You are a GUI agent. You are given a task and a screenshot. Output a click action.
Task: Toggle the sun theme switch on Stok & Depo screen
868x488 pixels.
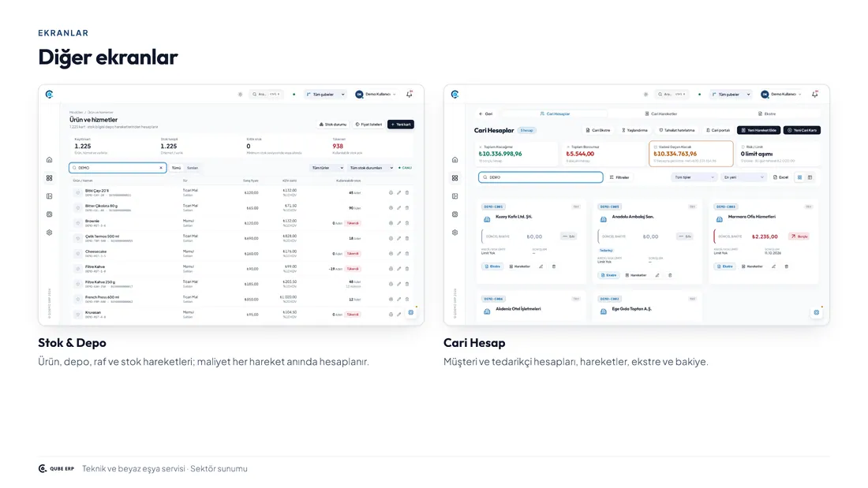[240, 95]
